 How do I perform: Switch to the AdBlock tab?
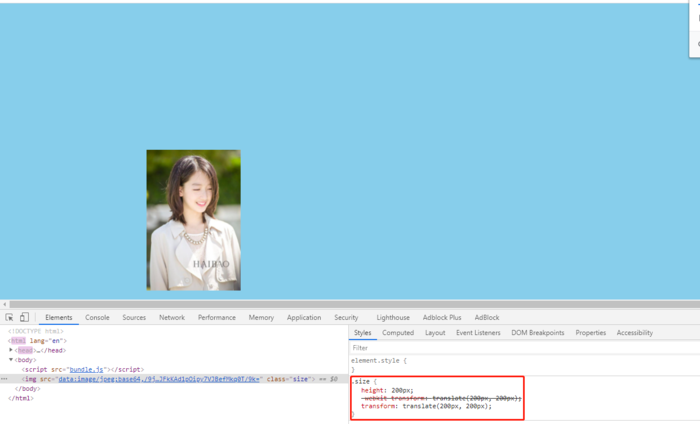click(x=487, y=317)
